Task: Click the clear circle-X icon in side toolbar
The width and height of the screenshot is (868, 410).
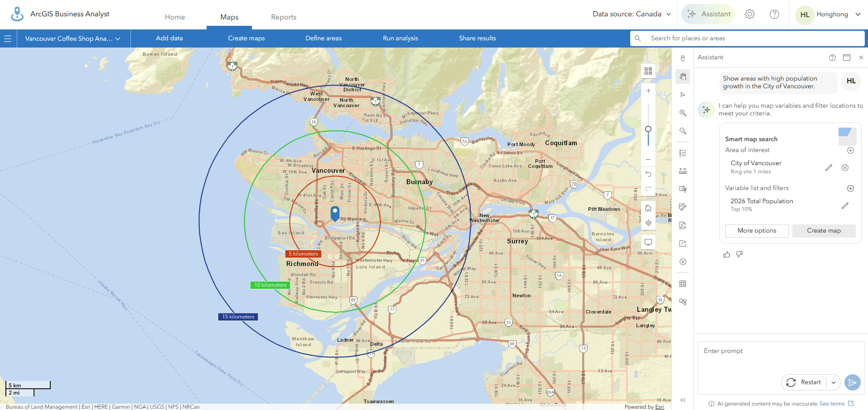Action: (x=683, y=262)
